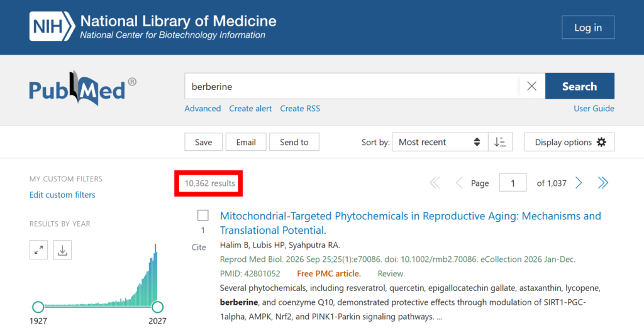The height and width of the screenshot is (333, 644).
Task: Open the Mitochondrial-Targeted Phytochemicals article title
Action: [x=410, y=223]
